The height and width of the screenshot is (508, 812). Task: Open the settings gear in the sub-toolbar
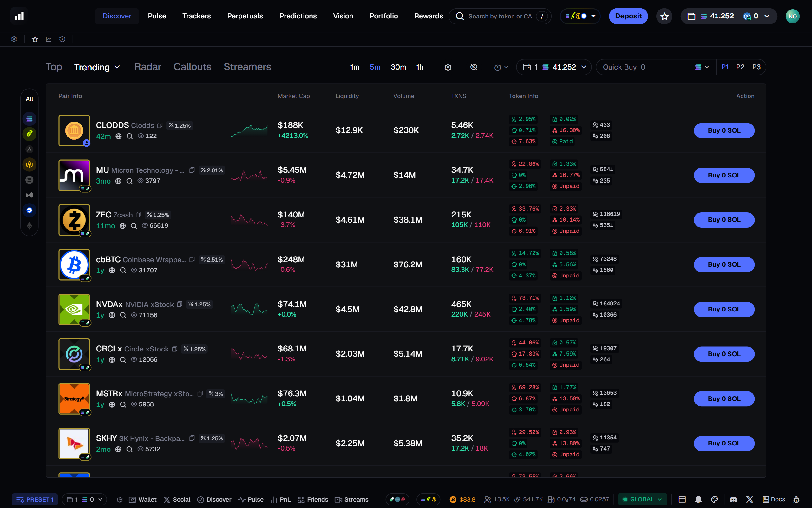tap(14, 39)
